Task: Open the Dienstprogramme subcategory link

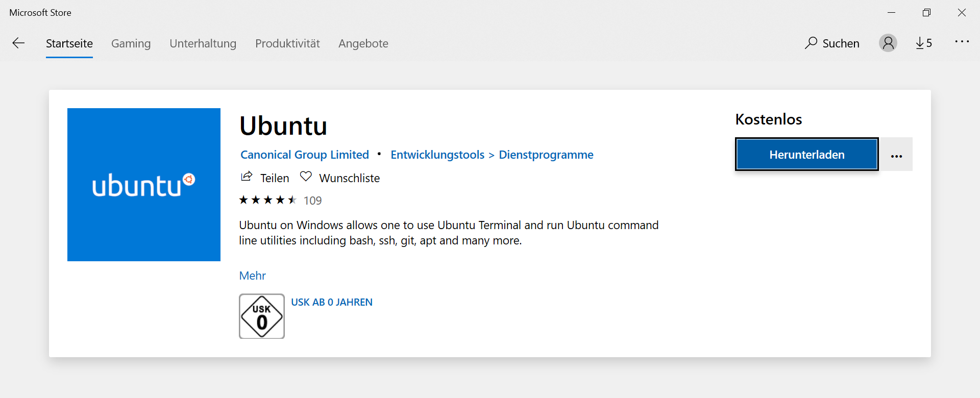Action: (546, 155)
